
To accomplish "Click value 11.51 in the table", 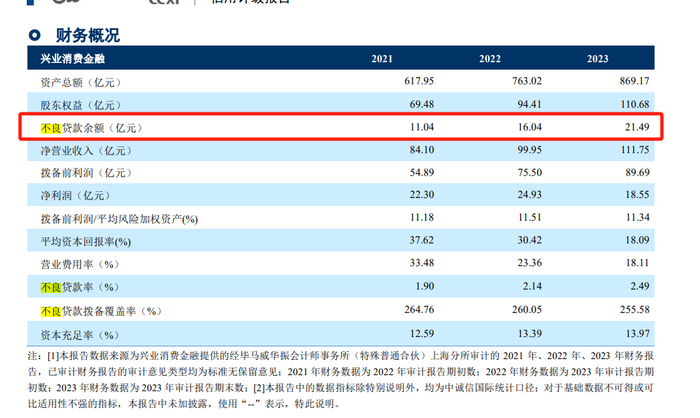I will click(529, 217).
